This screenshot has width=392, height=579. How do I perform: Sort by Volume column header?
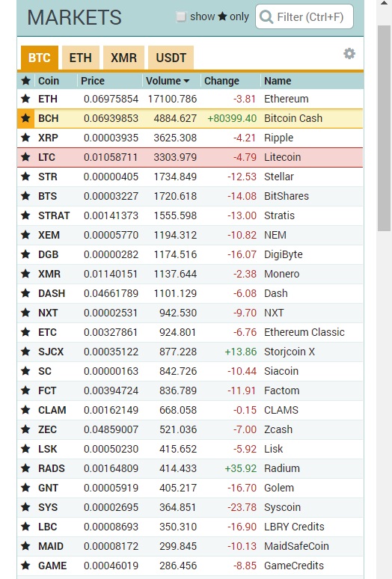pyautogui.click(x=168, y=81)
